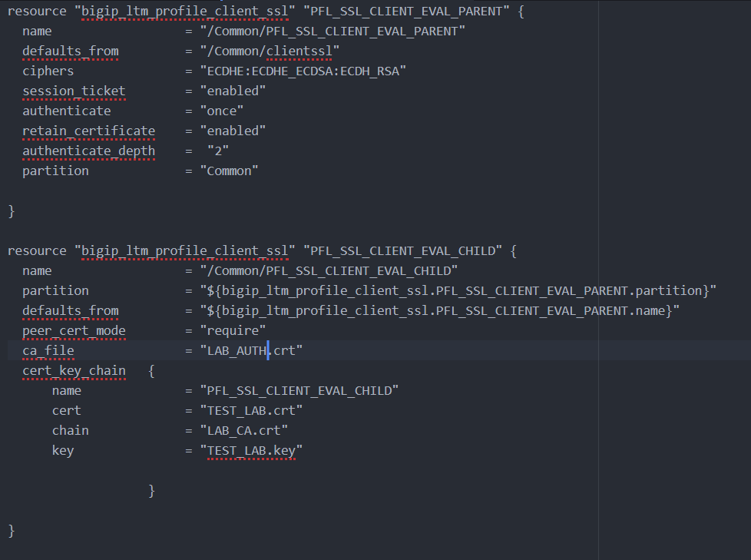Viewport: 751px width, 560px height.
Task: Click the interpolation ending in PARENT.partition
Action: [458, 291]
